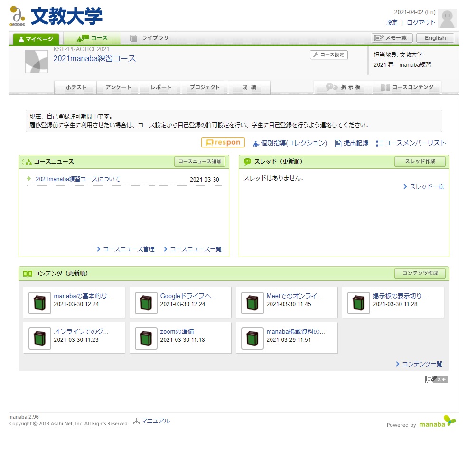Open the Meetでのオンライ... content link
Image resolution: width=476 pixels, height=449 pixels.
[x=294, y=296]
